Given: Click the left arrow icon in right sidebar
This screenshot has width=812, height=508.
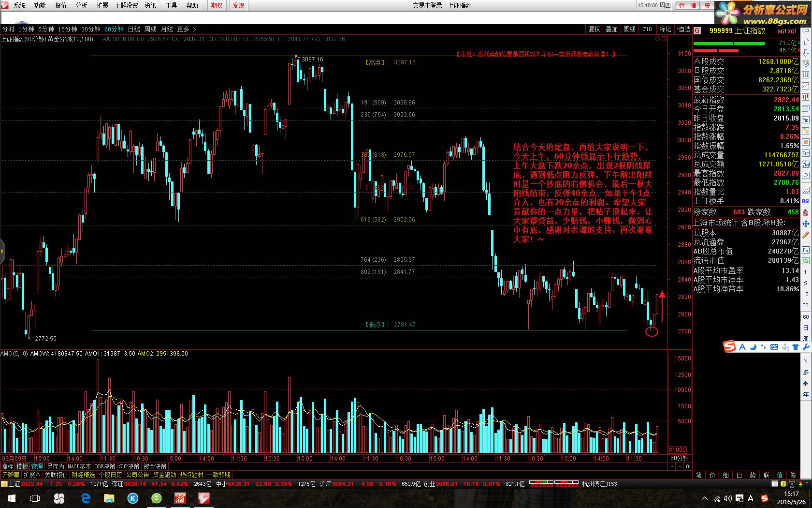Looking at the screenshot, I should pos(806,30).
